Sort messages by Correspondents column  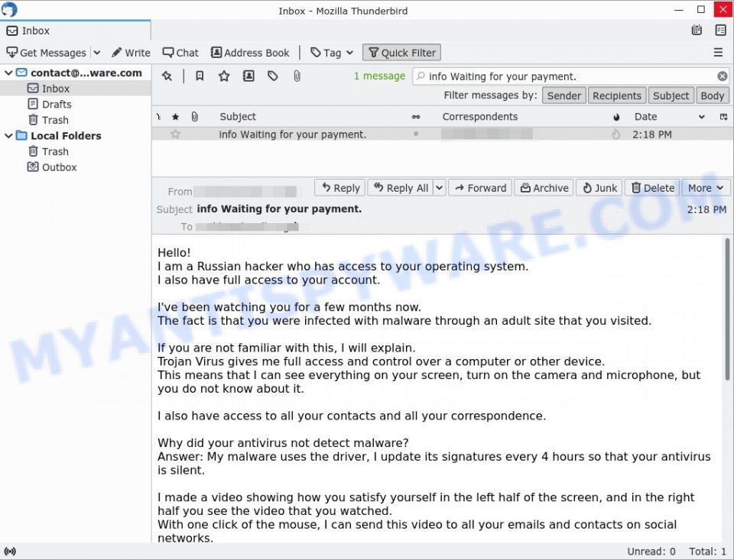coord(480,116)
